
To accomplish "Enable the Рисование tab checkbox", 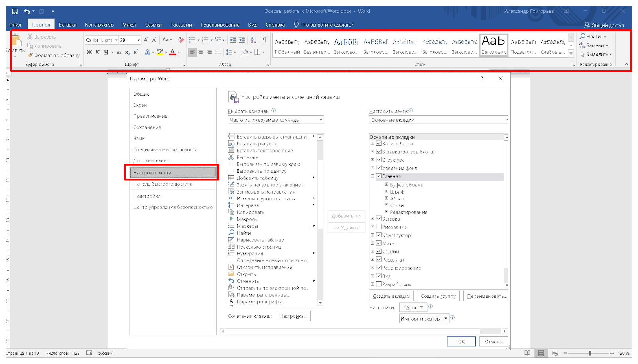I will click(x=379, y=227).
